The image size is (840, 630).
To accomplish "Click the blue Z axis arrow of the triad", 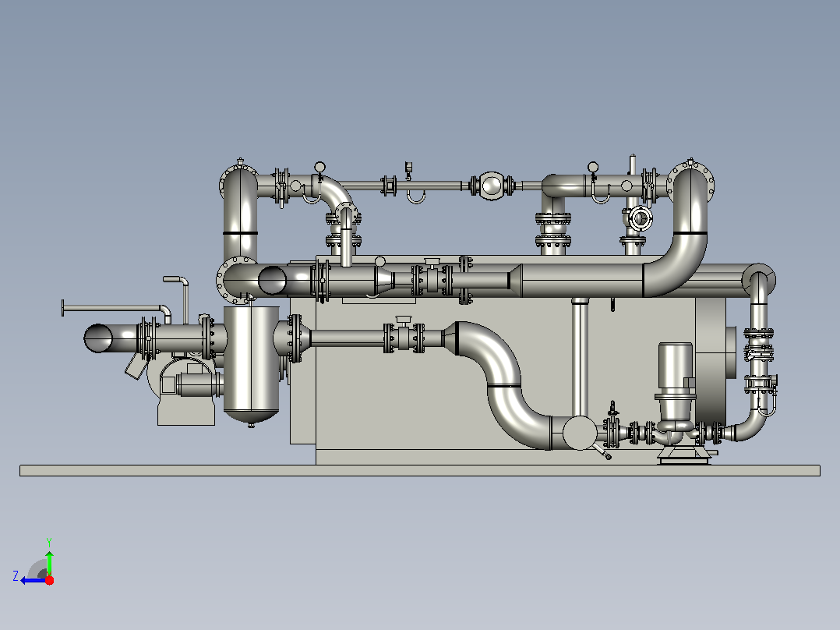I will tap(34, 581).
